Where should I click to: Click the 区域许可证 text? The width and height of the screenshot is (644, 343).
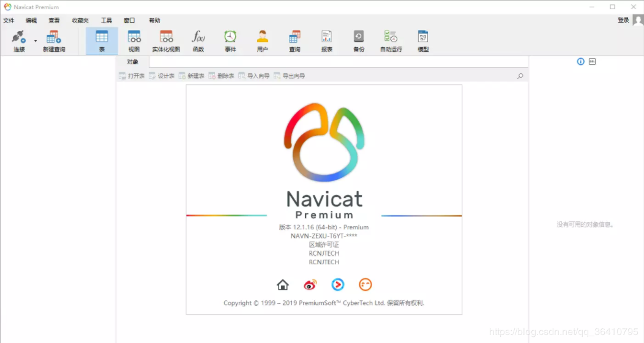click(324, 245)
